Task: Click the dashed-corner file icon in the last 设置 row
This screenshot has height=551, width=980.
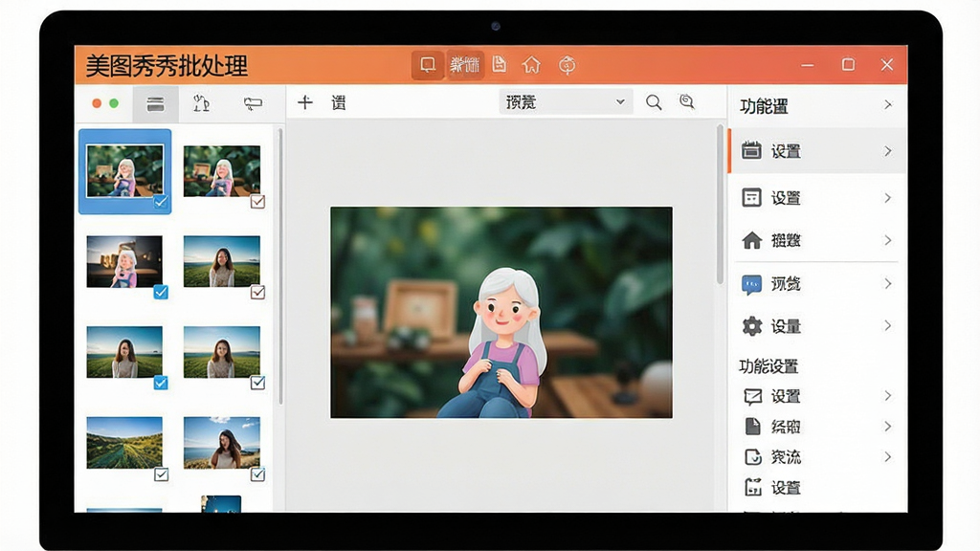Action: 752,487
